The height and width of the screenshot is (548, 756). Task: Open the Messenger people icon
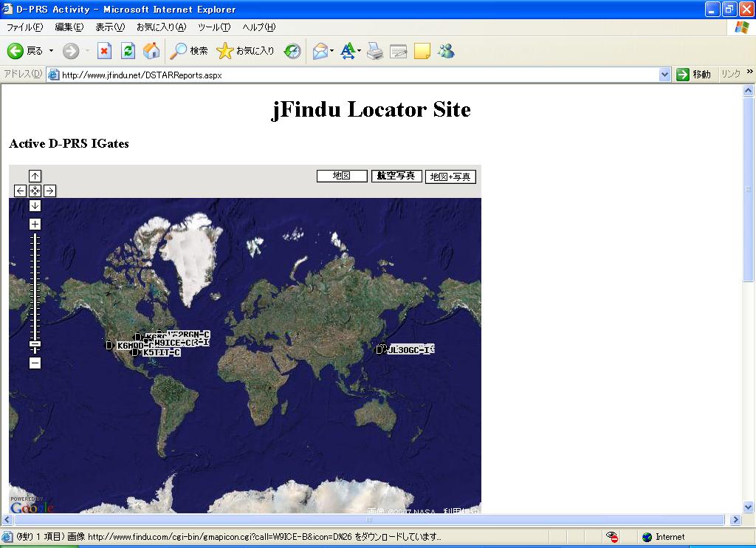(446, 51)
